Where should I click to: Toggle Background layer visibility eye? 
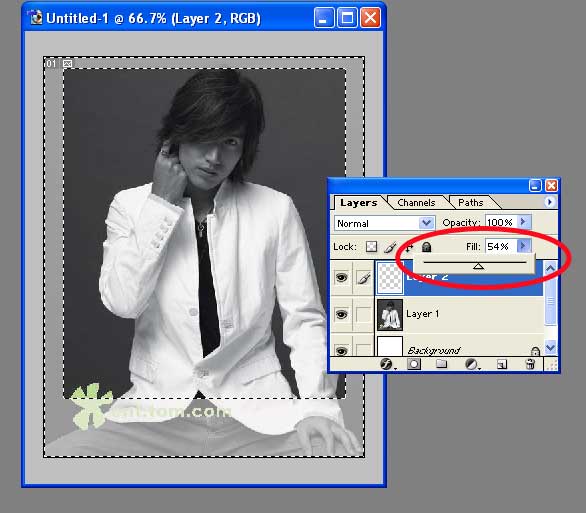[x=341, y=350]
